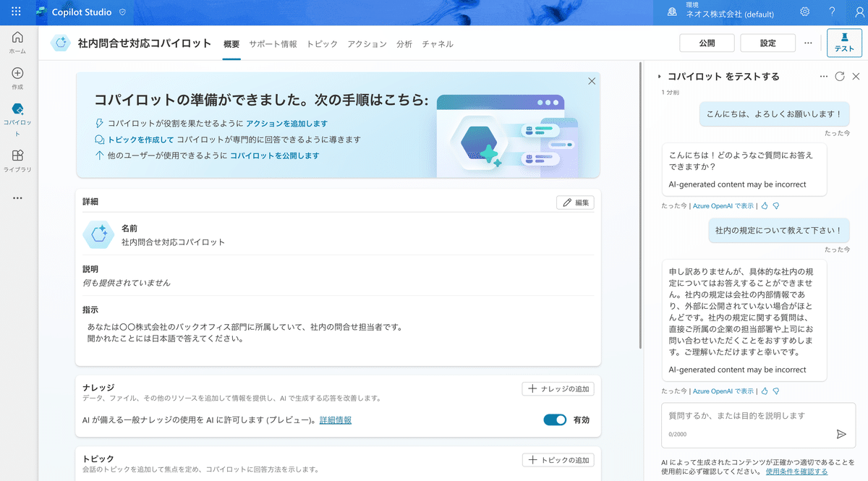The width and height of the screenshot is (868, 481).
Task: Click the copilot avatar icon beside 名前
Action: click(x=98, y=234)
